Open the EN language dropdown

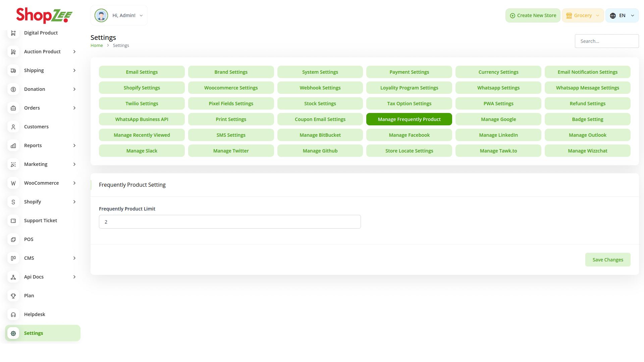pos(622,15)
